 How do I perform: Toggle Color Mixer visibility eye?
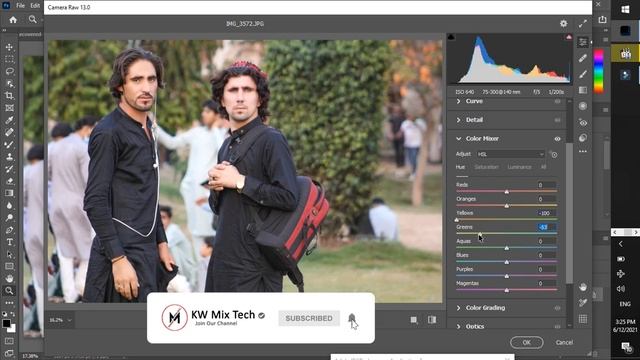557,139
